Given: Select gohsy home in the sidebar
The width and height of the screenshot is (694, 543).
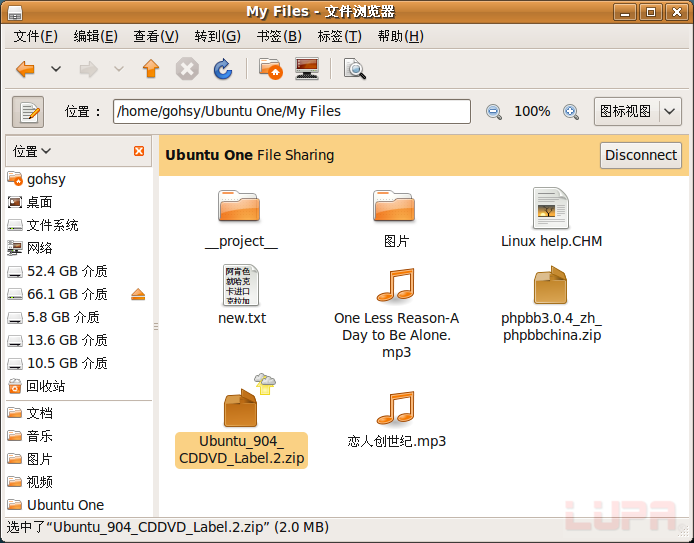Looking at the screenshot, I should [x=79, y=179].
